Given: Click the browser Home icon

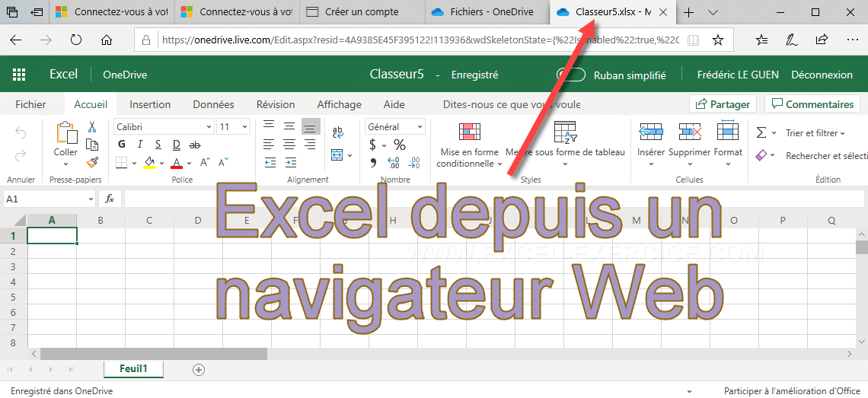Looking at the screenshot, I should point(107,40).
